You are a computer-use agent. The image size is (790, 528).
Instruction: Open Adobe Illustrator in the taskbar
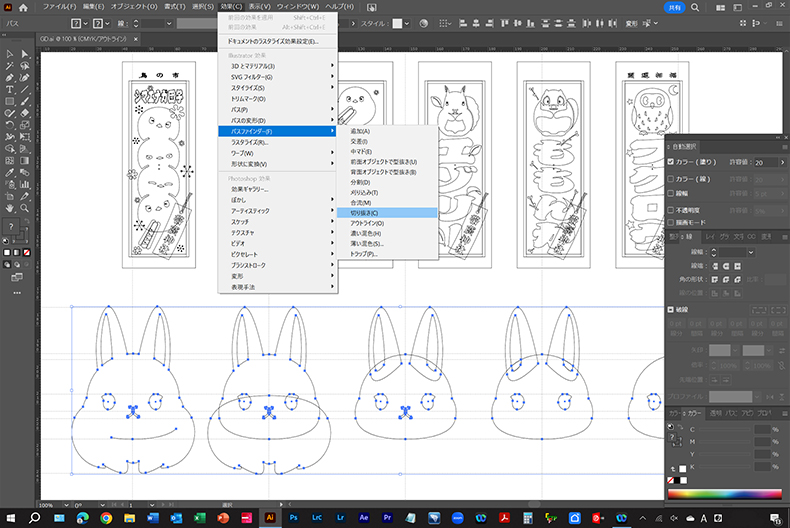click(x=270, y=517)
